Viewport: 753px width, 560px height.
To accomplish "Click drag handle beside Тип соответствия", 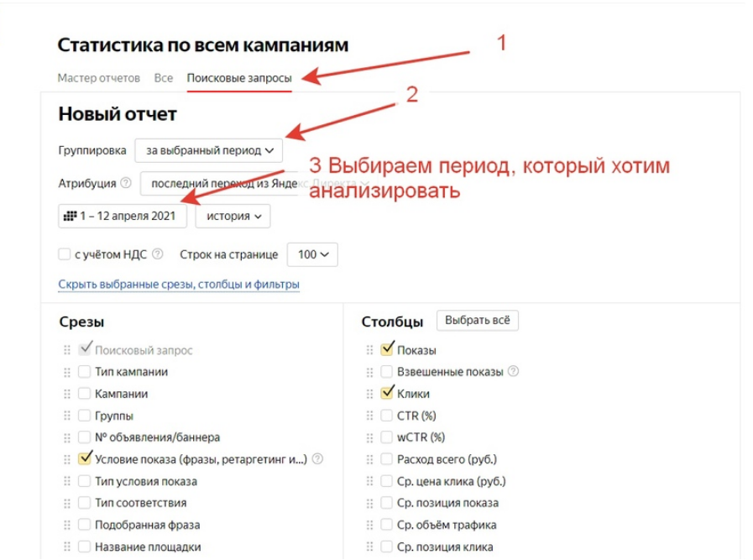I will pyautogui.click(x=67, y=503).
